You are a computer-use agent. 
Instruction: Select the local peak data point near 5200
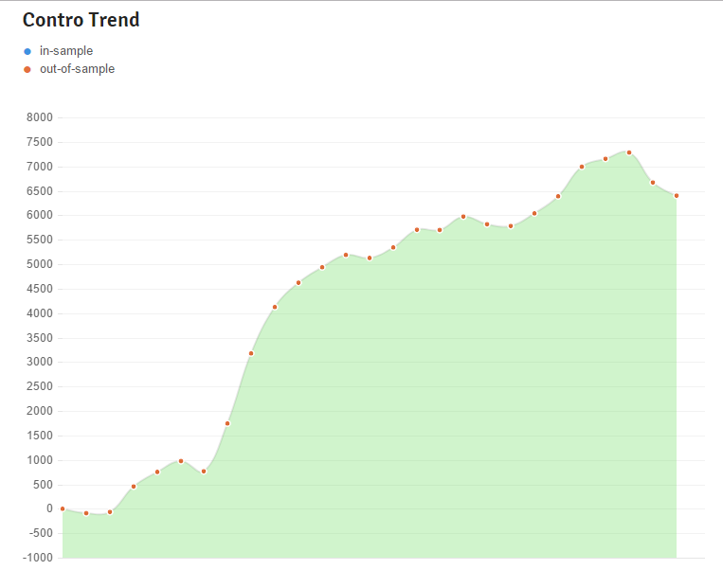click(x=346, y=255)
